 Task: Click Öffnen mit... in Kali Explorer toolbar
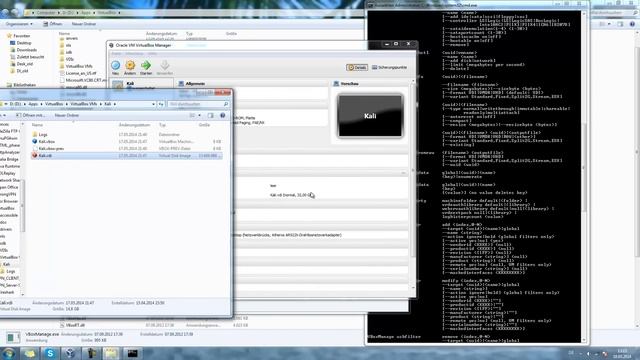[x=31, y=116]
